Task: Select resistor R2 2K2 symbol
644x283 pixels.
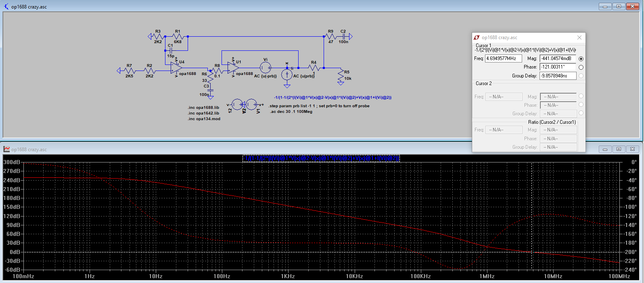Action: (x=149, y=71)
